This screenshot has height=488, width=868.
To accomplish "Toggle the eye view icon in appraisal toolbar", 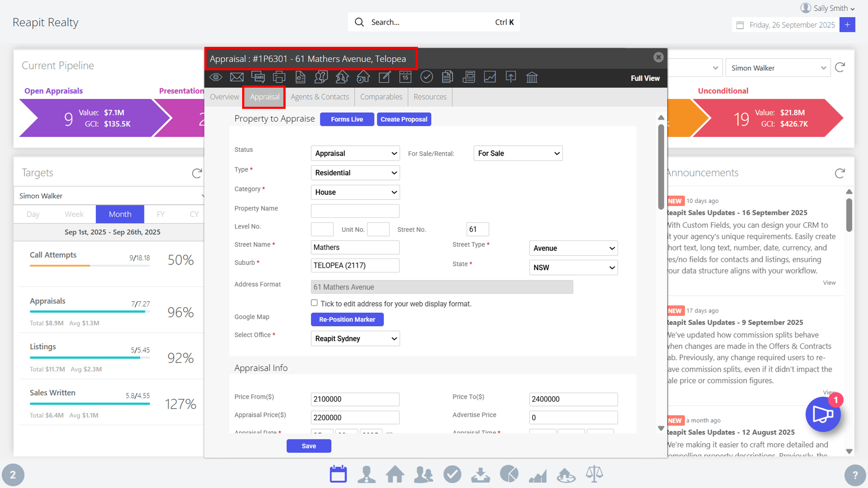I will pos(216,77).
